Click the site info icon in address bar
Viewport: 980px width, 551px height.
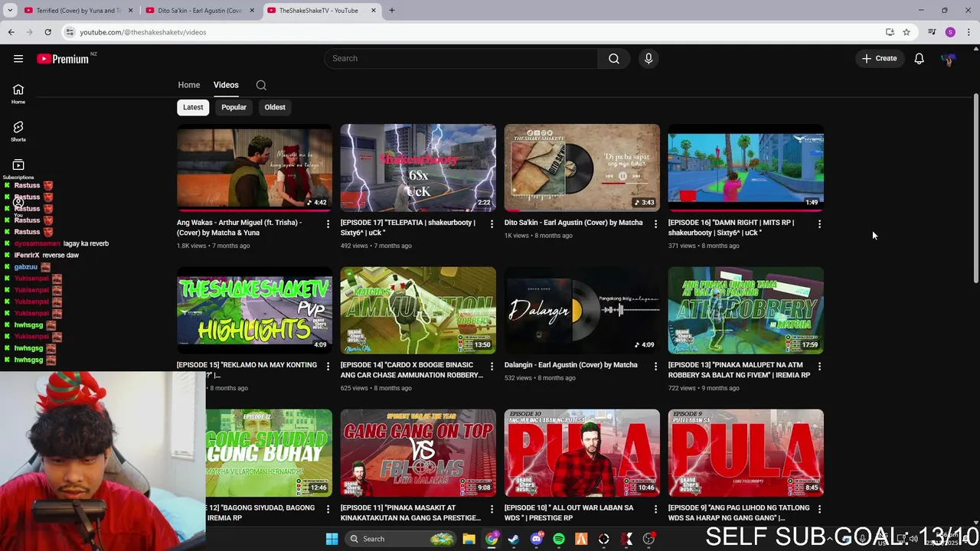[70, 32]
